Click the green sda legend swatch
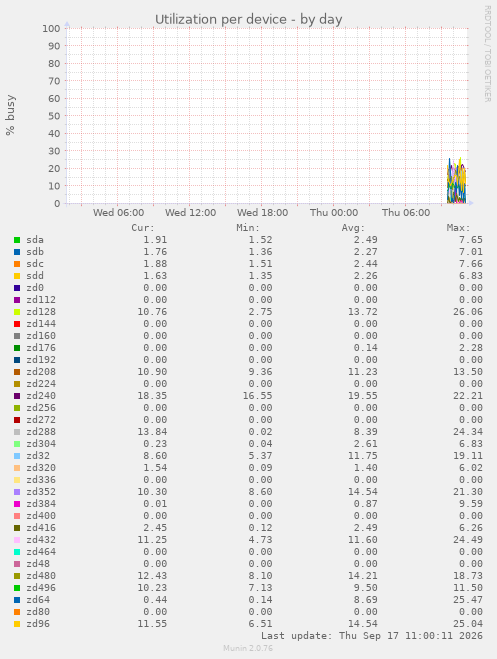Viewport: 497px width, 659px height. [17, 240]
